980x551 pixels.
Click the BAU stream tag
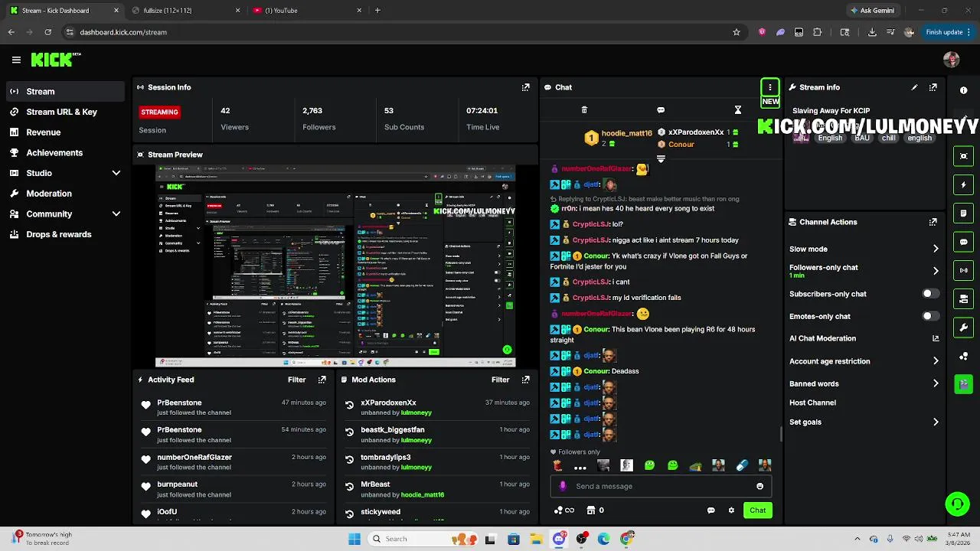pos(862,139)
